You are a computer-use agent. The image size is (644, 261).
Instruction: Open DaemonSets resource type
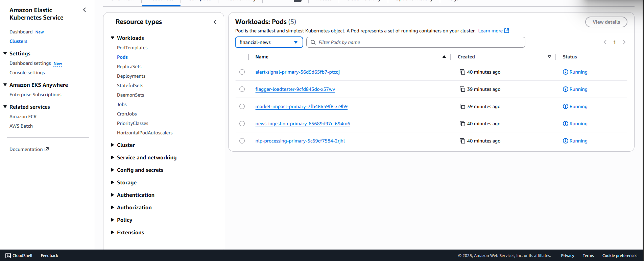[130, 95]
